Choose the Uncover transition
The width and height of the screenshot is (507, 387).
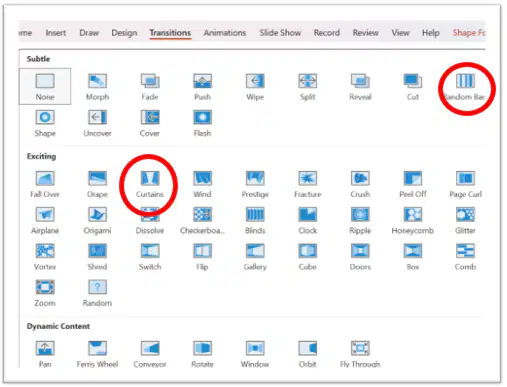click(97, 123)
